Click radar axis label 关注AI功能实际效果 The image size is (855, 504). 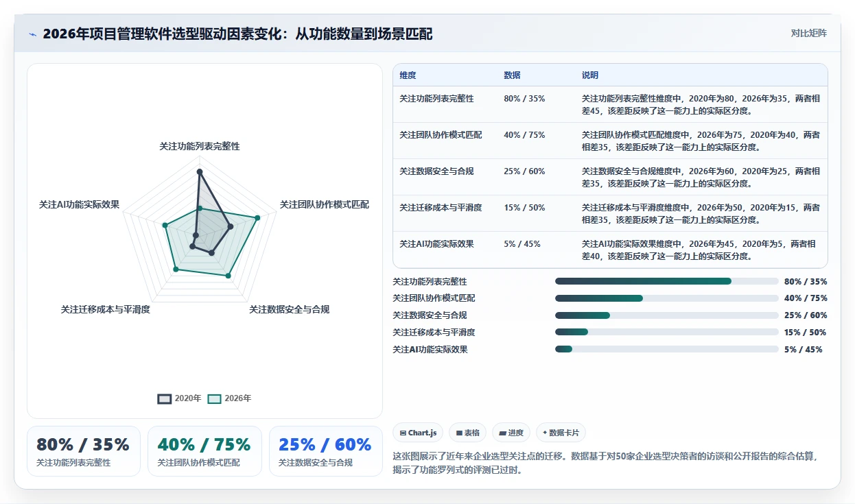[x=80, y=205]
